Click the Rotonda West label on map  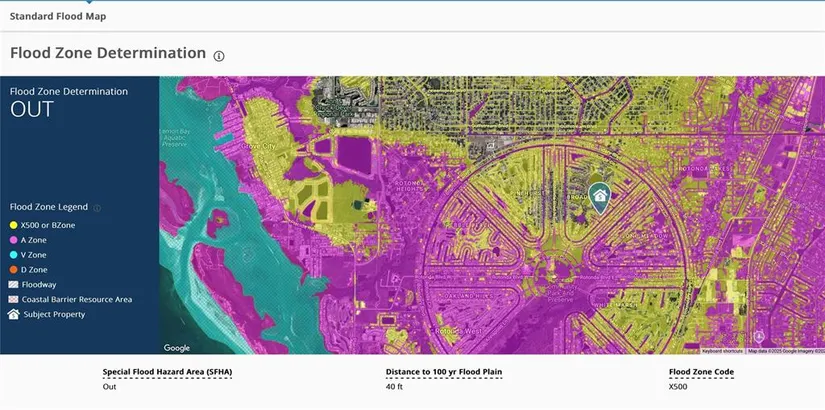click(x=459, y=331)
